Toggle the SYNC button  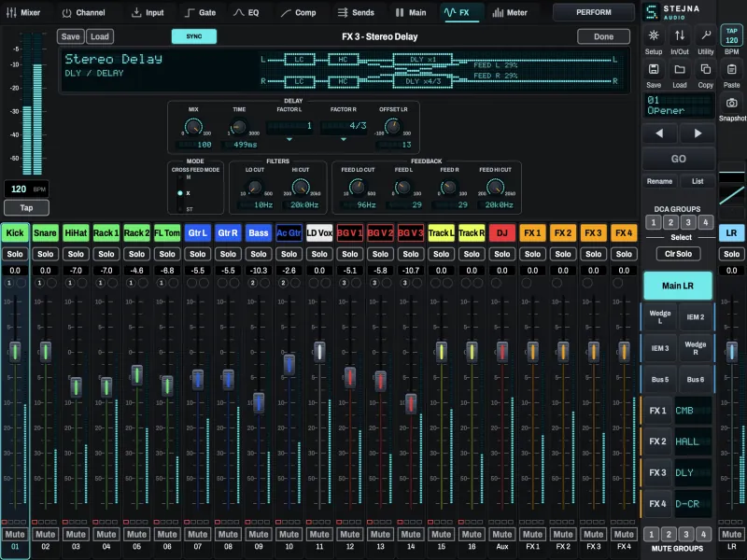[x=194, y=36]
